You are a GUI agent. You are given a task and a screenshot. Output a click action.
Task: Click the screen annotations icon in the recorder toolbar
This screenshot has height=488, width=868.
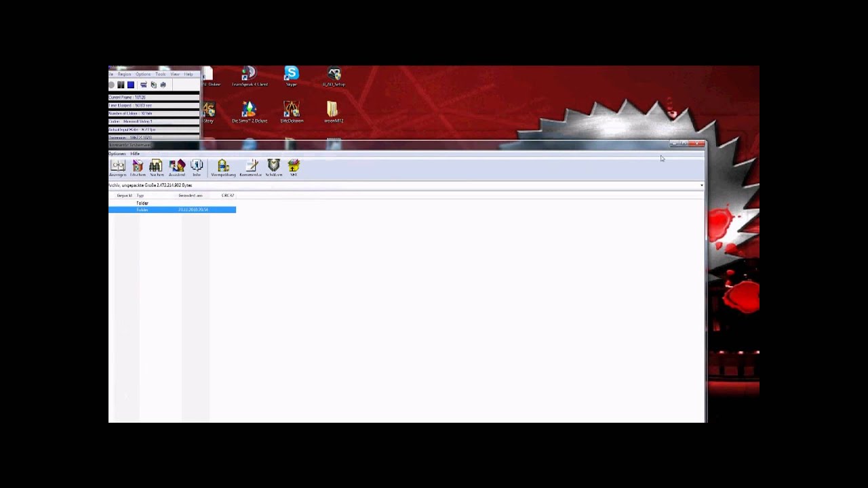(x=144, y=85)
